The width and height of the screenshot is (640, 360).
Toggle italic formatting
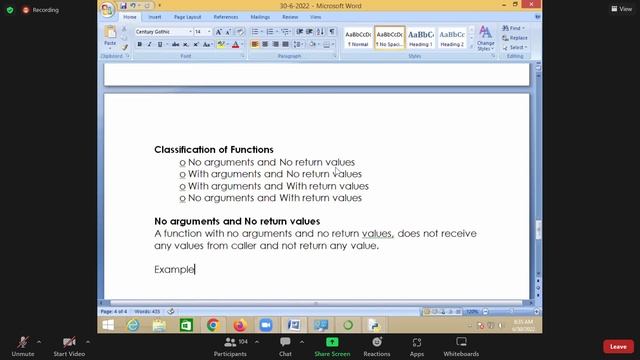(x=149, y=44)
